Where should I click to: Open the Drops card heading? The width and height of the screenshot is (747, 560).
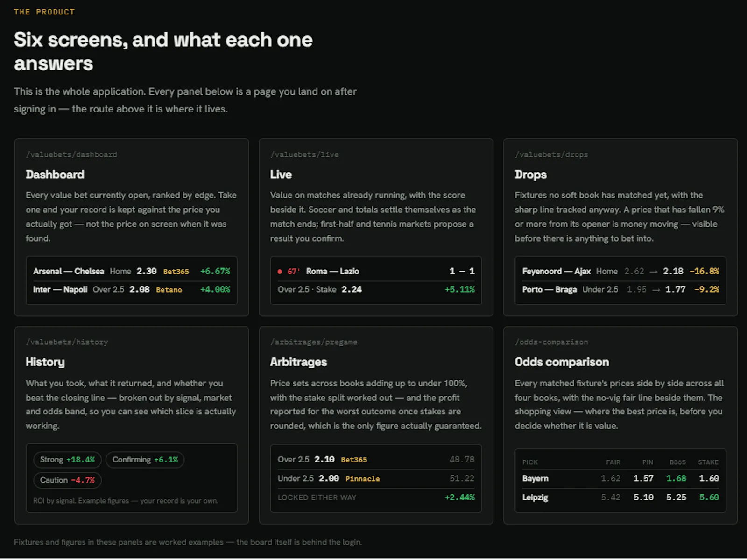(x=530, y=175)
